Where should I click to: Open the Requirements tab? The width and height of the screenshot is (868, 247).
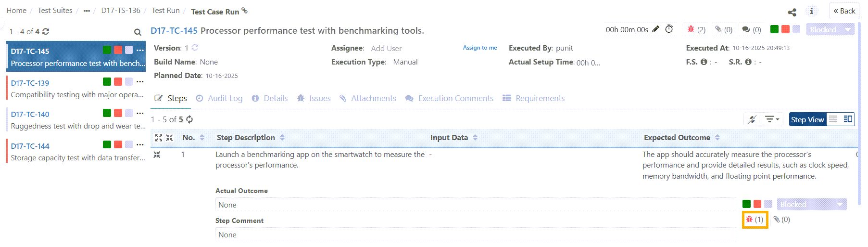coord(534,98)
